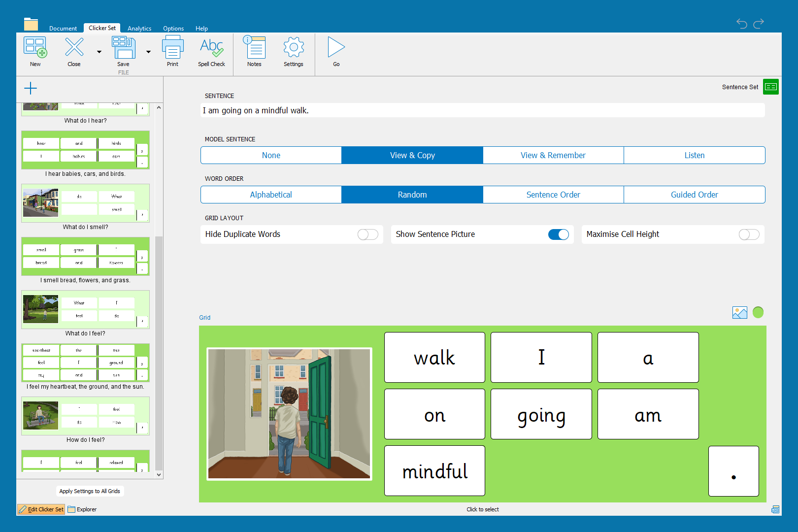Click the green grid colour circle
798x532 pixels.
(x=758, y=312)
